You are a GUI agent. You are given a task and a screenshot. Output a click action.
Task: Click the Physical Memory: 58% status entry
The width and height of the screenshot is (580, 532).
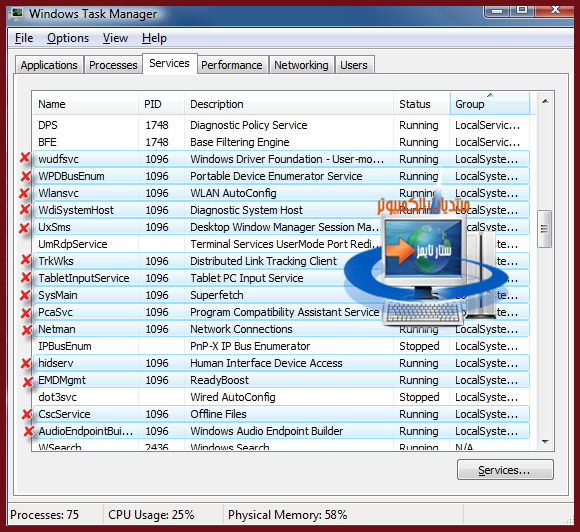(287, 515)
